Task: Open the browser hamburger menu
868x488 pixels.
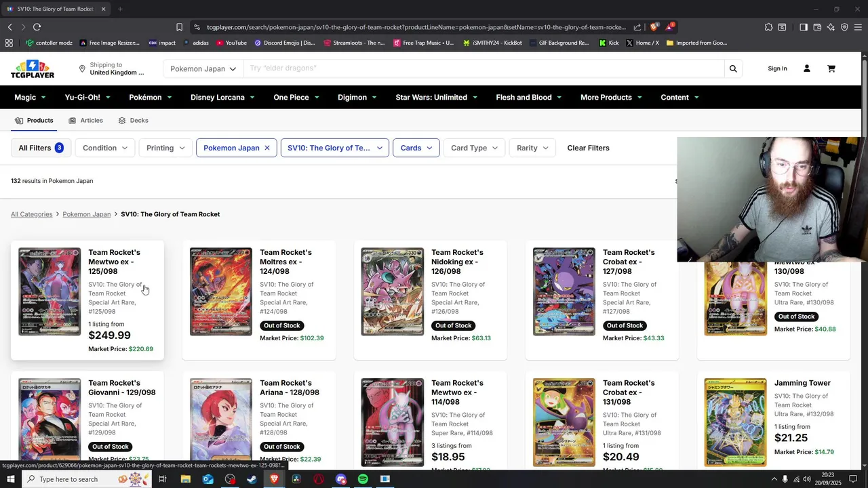Action: tap(858, 27)
